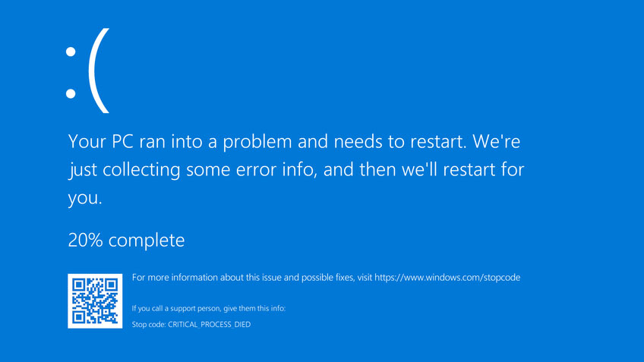Click the large parenthesis frown shape
644x362 pixels.
pyautogui.click(x=99, y=71)
